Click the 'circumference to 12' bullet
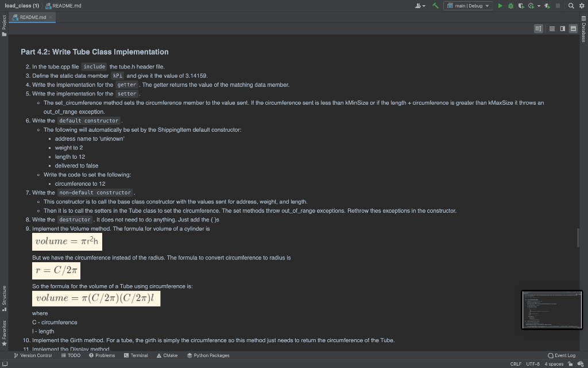 point(80,183)
